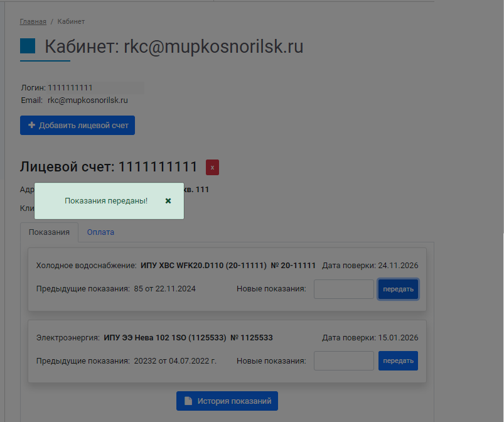The image size is (504, 422).
Task: Click the "Показания переданы!" message text
Action: coord(106,201)
